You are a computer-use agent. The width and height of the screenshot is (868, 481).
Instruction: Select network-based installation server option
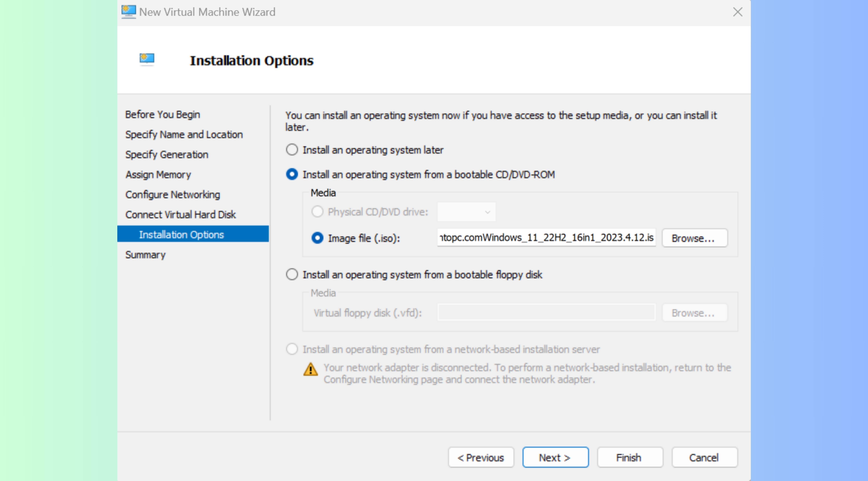pyautogui.click(x=292, y=349)
